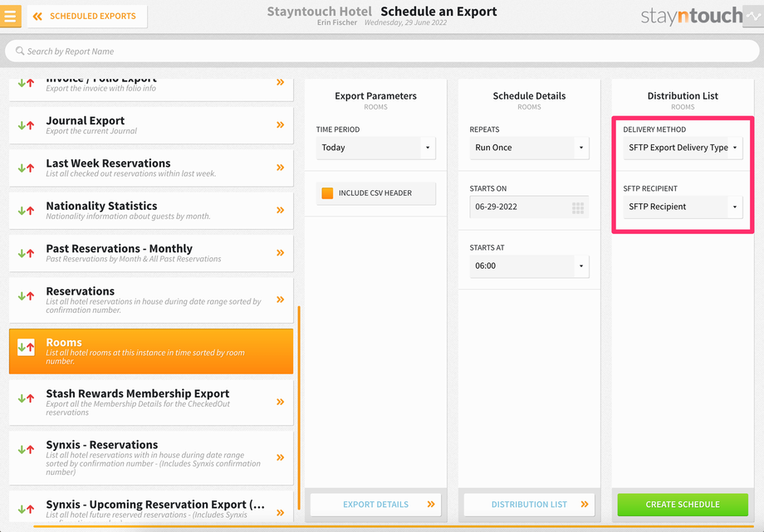
Task: Click double chevron on Reservations row
Action: point(280,300)
